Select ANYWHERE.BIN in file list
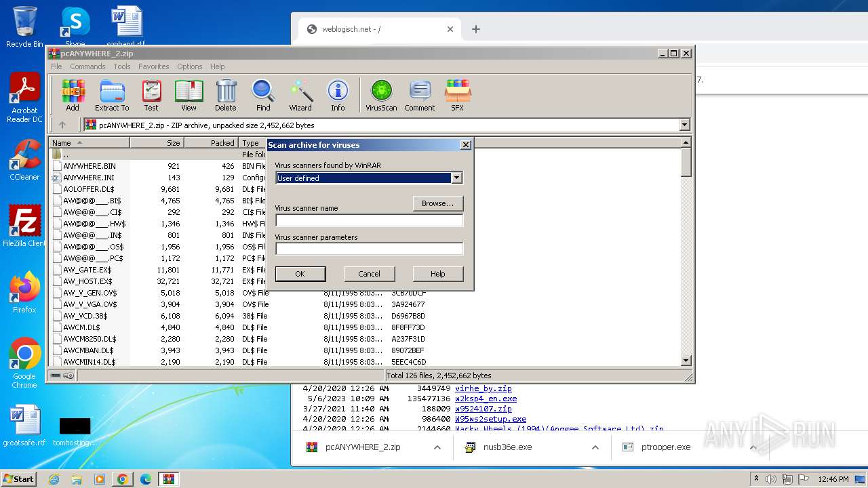 coord(90,166)
